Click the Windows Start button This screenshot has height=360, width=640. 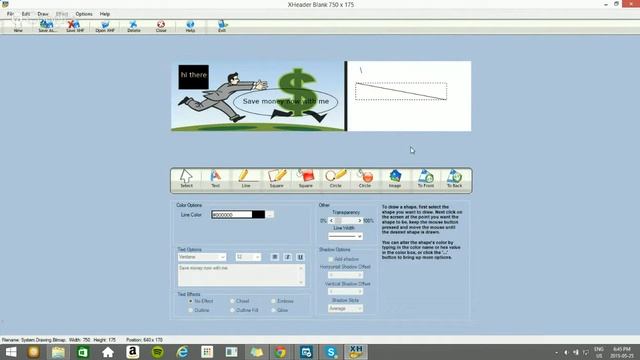click(x=11, y=352)
